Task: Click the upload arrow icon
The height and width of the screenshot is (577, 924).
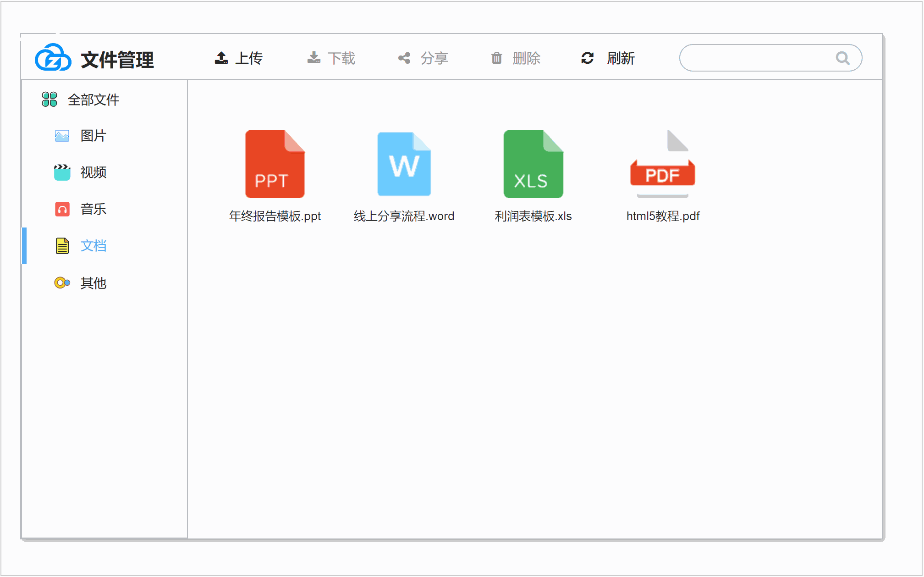Action: click(221, 58)
